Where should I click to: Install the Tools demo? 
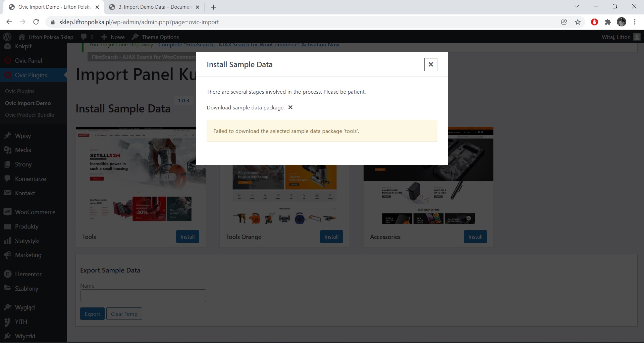tap(187, 237)
